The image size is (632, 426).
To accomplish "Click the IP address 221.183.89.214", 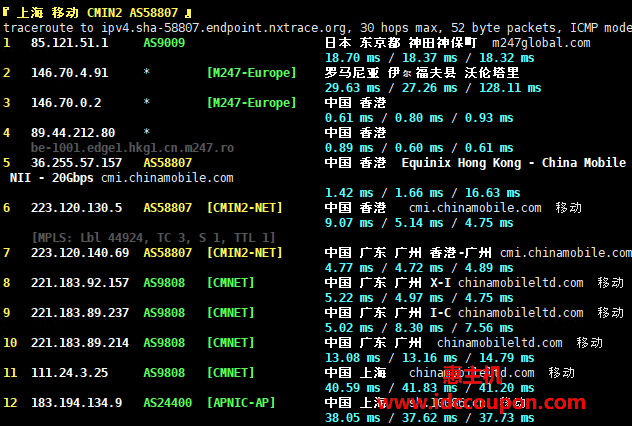I will click(x=80, y=343).
